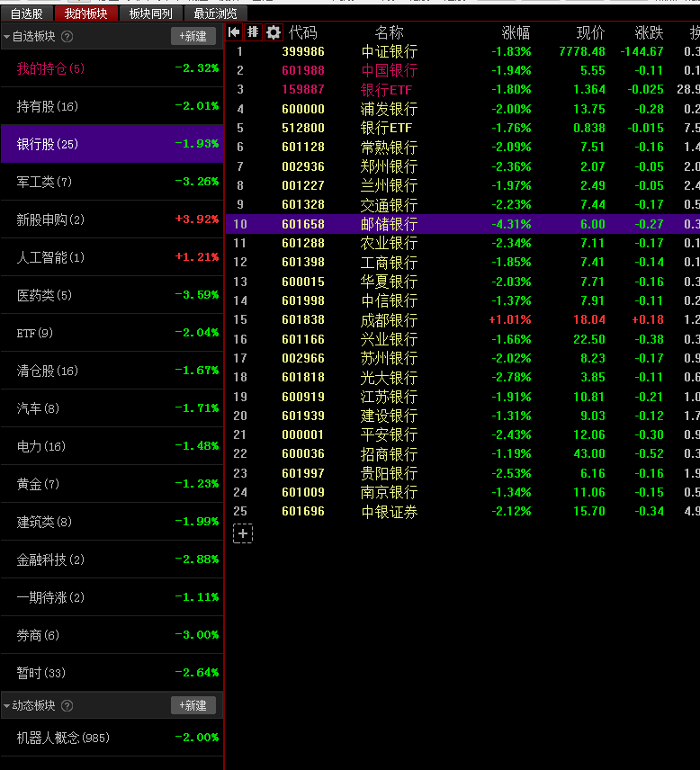Select the 人工智能(1) block
700x770 pixels.
tap(112, 257)
